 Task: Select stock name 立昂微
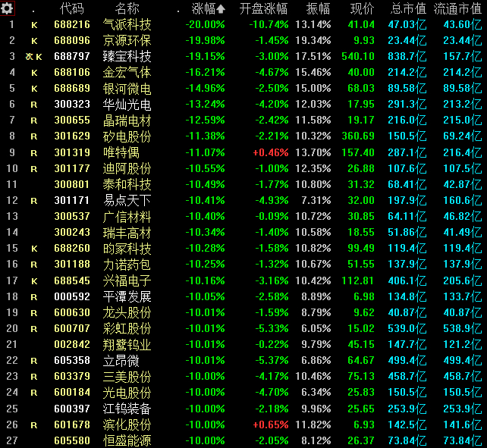point(121,361)
